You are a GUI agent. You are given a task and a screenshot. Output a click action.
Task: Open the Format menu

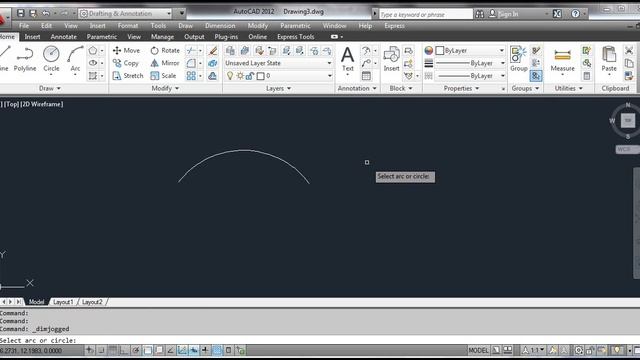click(x=127, y=26)
